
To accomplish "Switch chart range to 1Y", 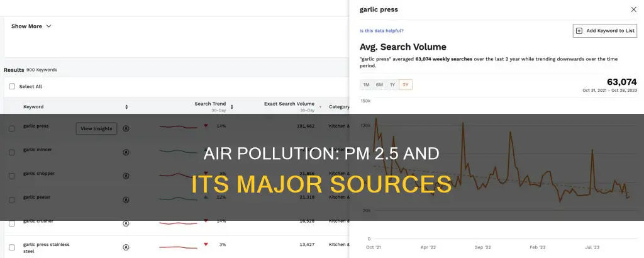I will coord(392,84).
